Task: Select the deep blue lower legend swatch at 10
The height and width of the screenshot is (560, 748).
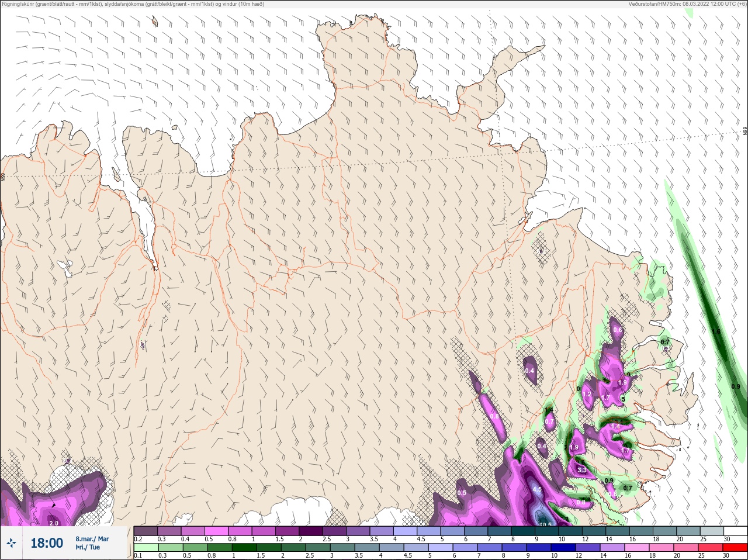Action: click(563, 548)
